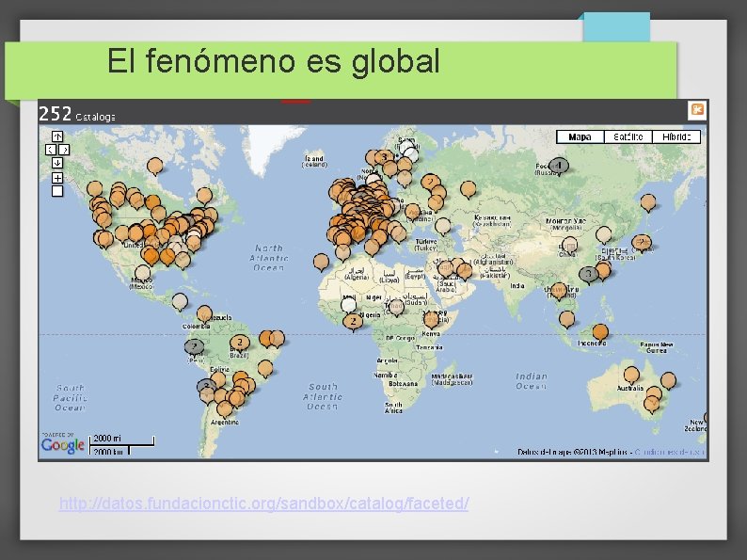Screen dimensions: 747x560
Task: Select the marker near Kenya
Action: [x=432, y=319]
